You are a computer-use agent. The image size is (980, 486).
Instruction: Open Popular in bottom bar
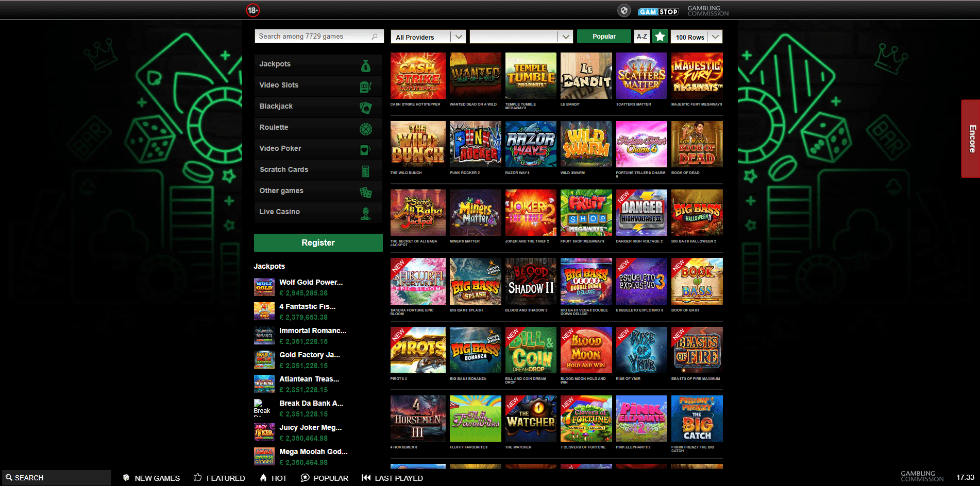(325, 478)
